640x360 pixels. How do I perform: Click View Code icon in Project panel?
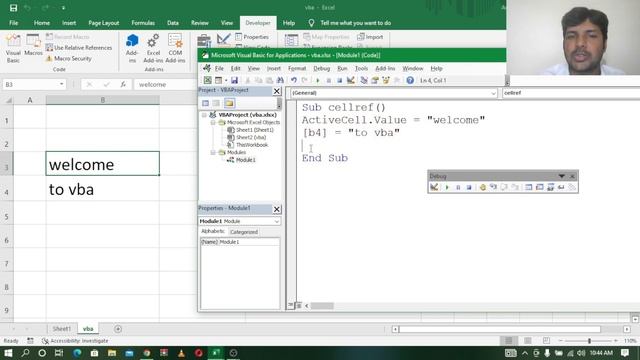point(205,103)
